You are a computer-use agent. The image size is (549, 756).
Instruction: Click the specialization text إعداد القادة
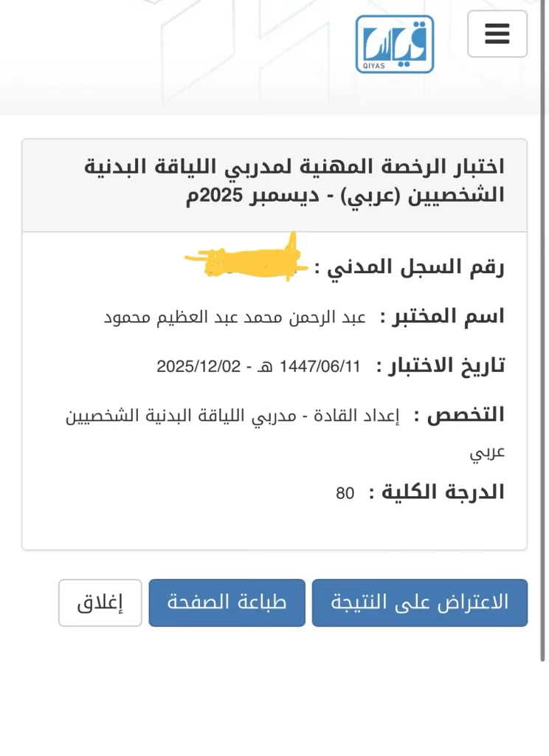(x=356, y=416)
